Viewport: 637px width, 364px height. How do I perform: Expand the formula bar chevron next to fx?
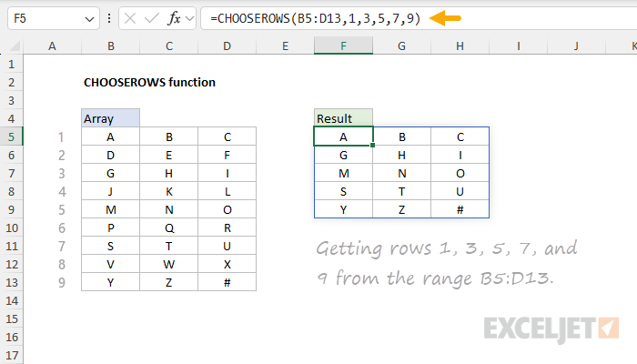coord(189,18)
